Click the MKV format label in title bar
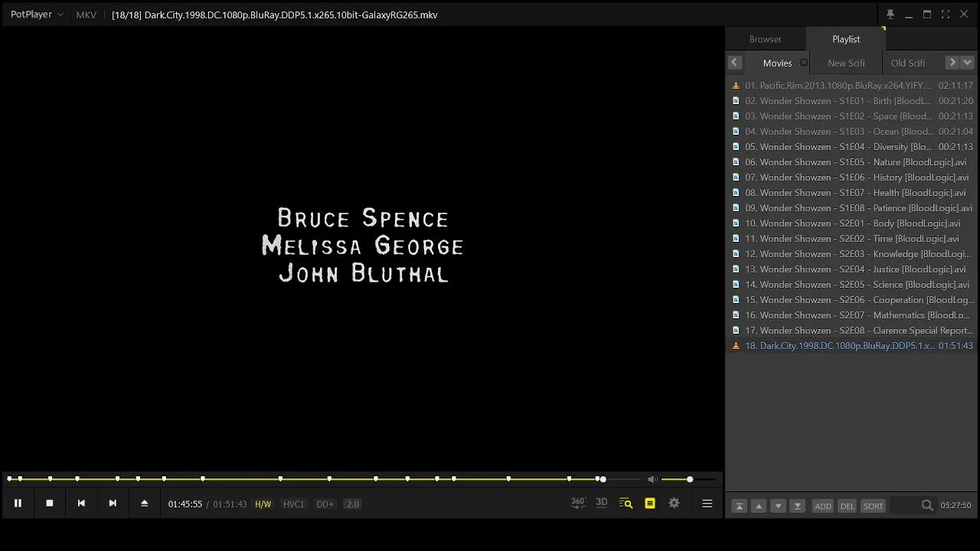 pyautogui.click(x=86, y=15)
